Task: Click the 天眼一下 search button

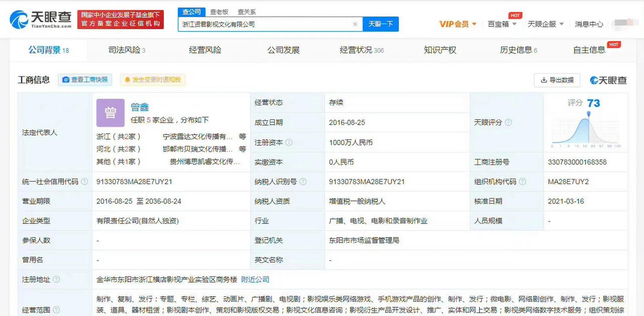Action: click(x=381, y=24)
